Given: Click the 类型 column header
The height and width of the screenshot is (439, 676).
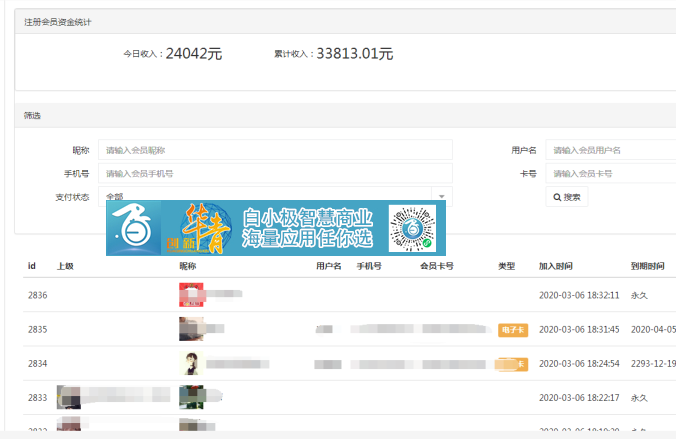Looking at the screenshot, I should [x=506, y=266].
